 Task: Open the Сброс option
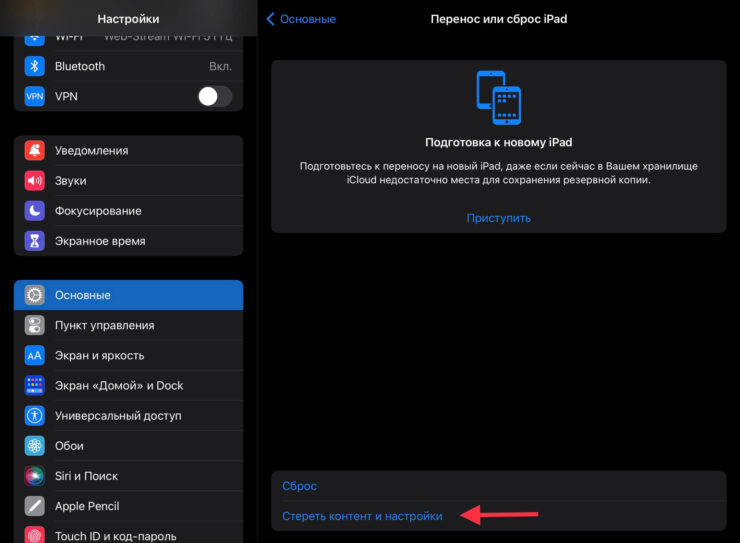coord(498,486)
